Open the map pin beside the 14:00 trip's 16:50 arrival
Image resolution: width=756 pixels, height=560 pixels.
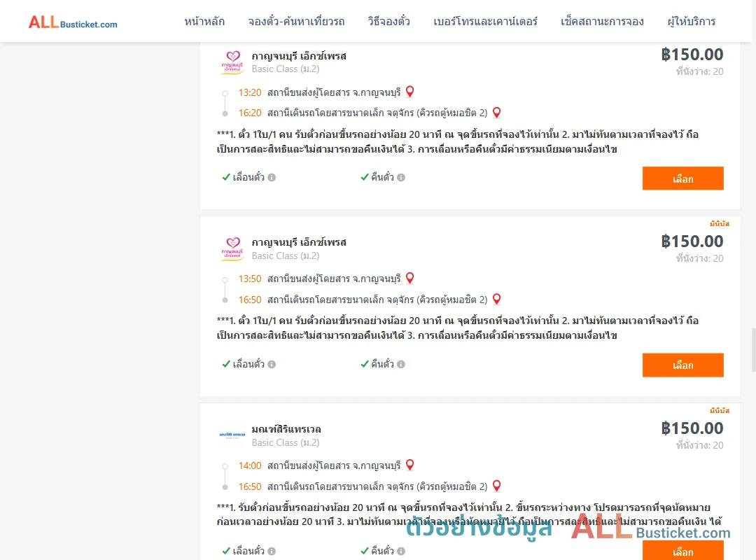point(496,486)
